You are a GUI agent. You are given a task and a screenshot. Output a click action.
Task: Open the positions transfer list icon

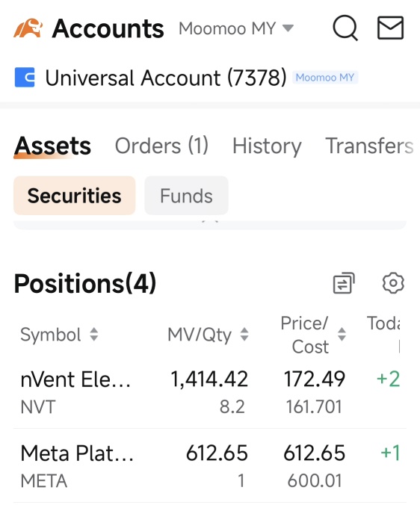tap(344, 283)
